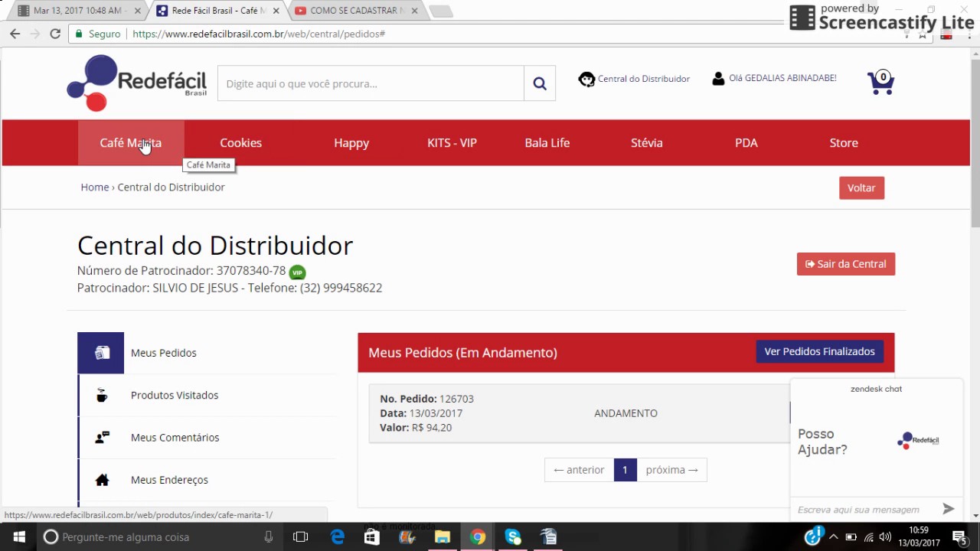Open the Happy category
This screenshot has width=980, height=551.
[351, 142]
